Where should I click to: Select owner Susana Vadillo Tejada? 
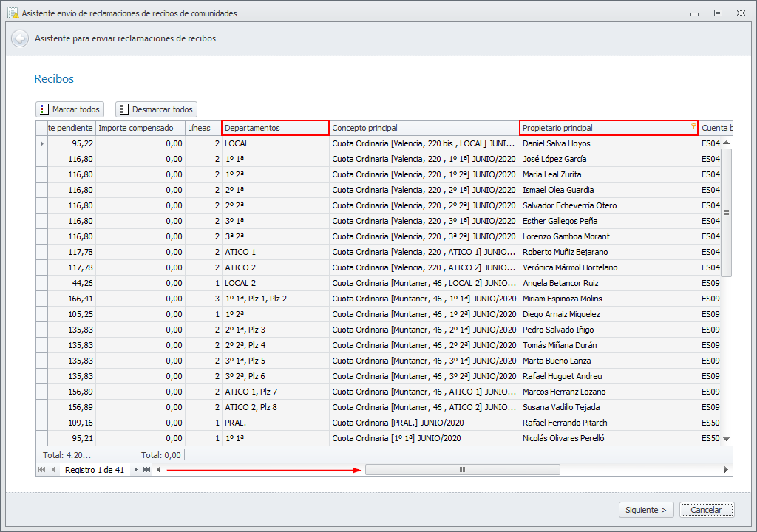561,407
